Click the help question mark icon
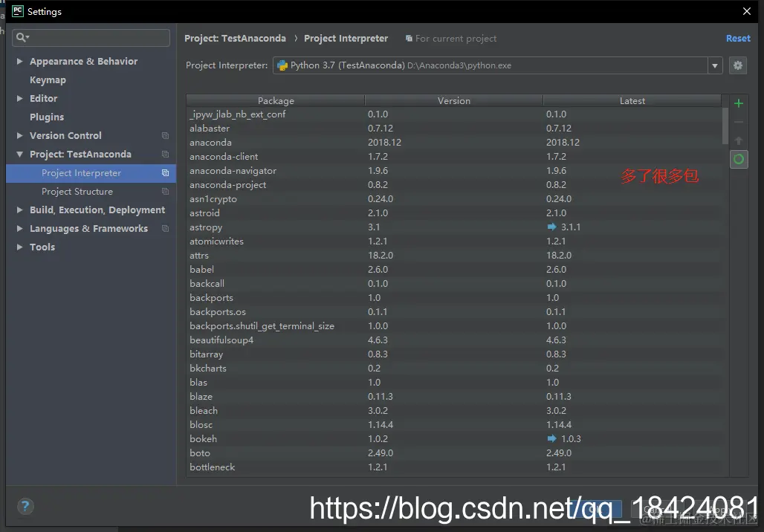764x532 pixels. (25, 507)
